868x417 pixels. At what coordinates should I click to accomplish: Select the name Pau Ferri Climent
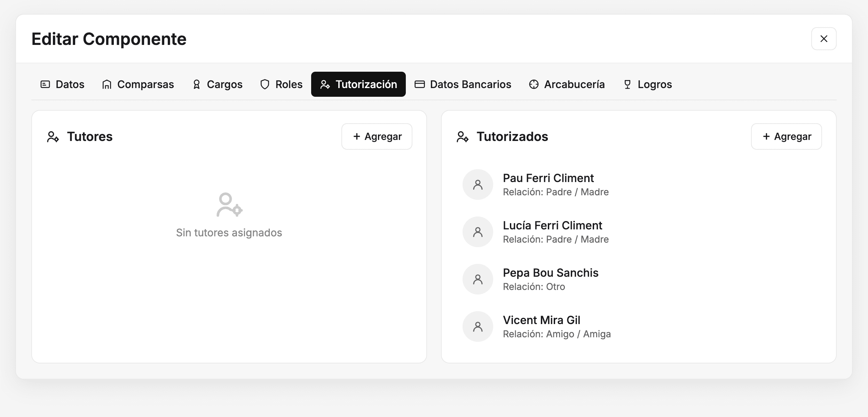pyautogui.click(x=548, y=178)
